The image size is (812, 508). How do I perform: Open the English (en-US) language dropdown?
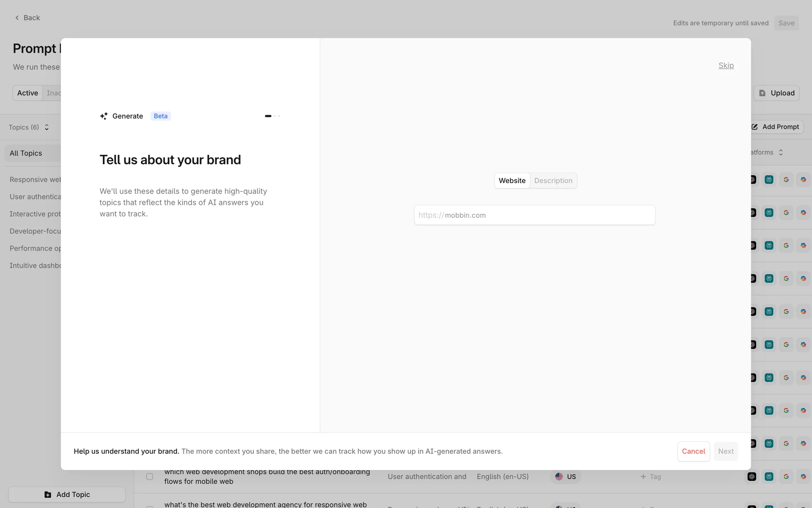(x=502, y=477)
